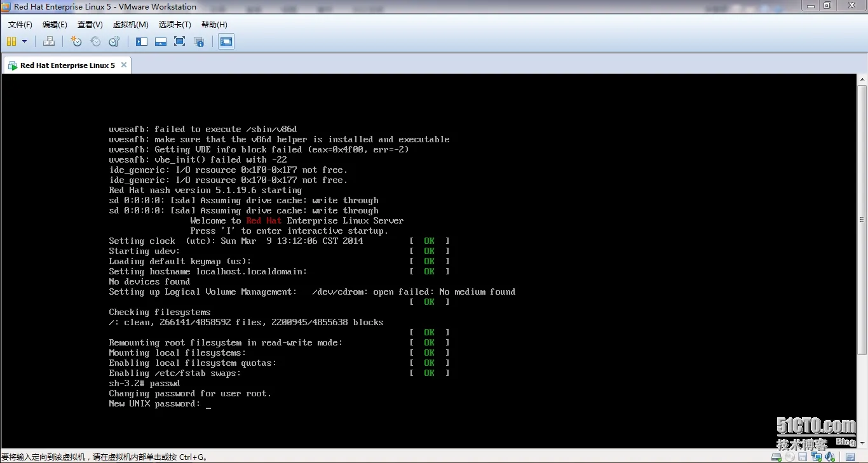Click the Unity mode toolbar icon
The width and height of the screenshot is (868, 463).
tap(199, 41)
